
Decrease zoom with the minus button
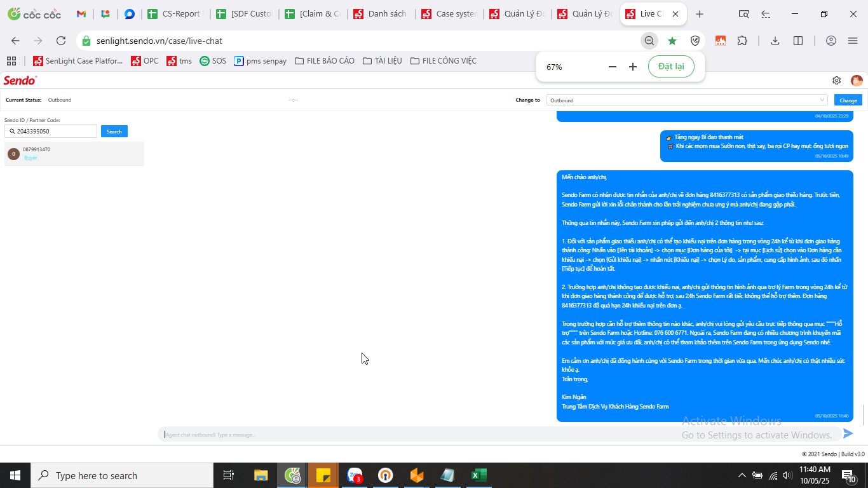point(613,67)
